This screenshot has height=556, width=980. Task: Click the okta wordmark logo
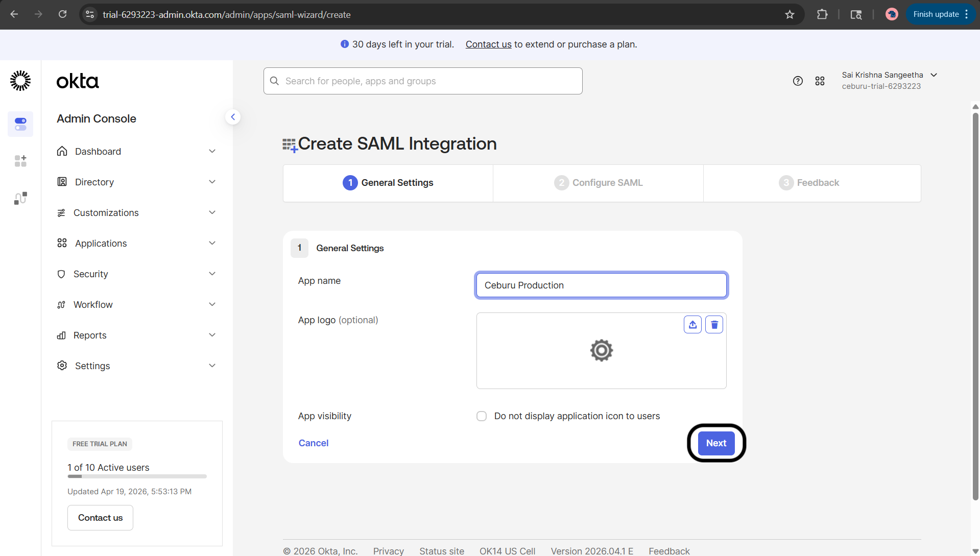(x=78, y=81)
